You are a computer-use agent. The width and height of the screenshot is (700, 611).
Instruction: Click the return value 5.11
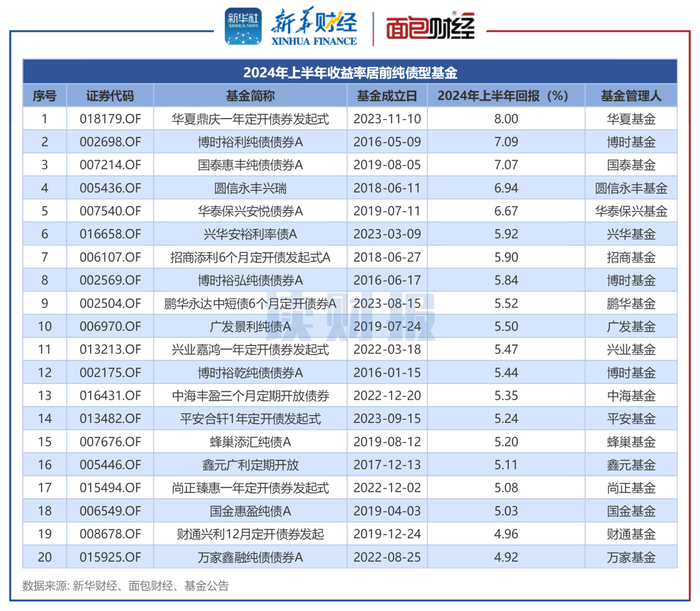[506, 465]
